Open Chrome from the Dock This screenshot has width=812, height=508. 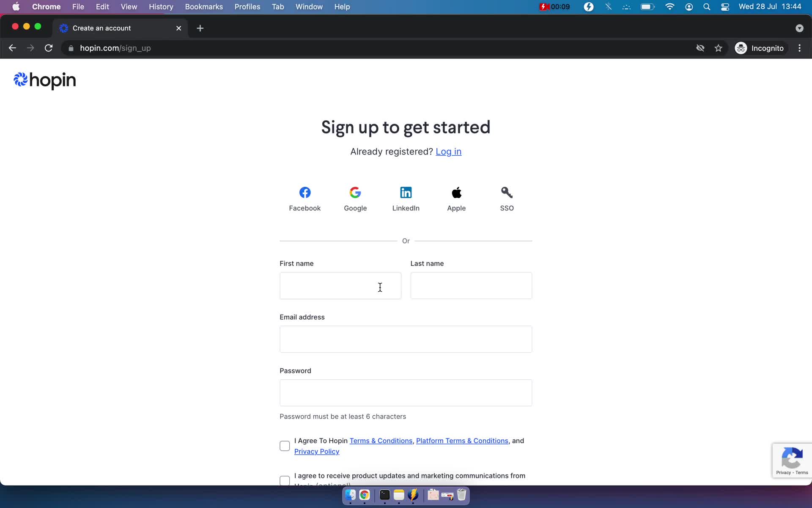(x=365, y=495)
